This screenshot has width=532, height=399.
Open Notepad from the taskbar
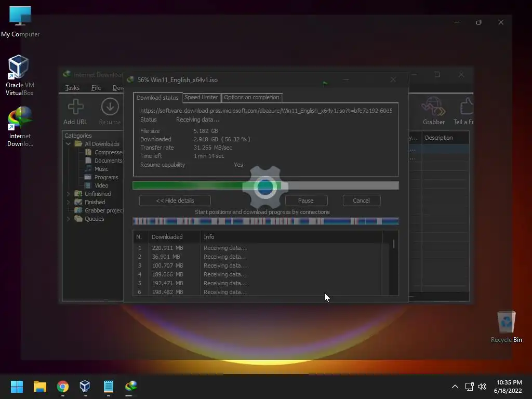[x=108, y=386]
